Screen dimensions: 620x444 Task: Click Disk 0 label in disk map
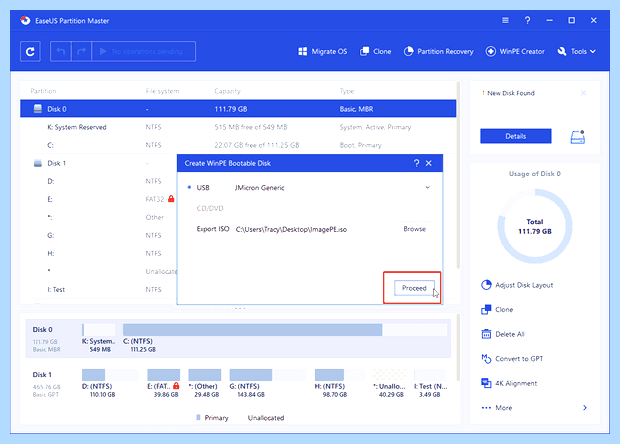click(42, 329)
